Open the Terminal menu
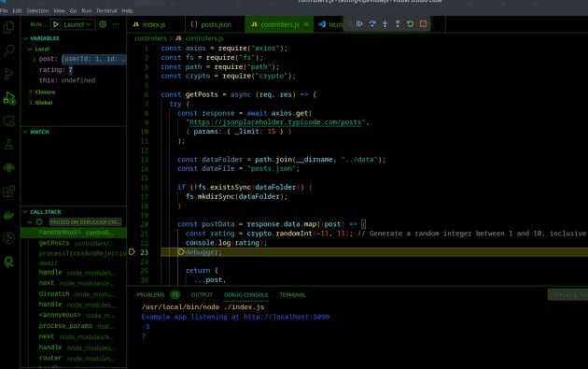 point(106,11)
